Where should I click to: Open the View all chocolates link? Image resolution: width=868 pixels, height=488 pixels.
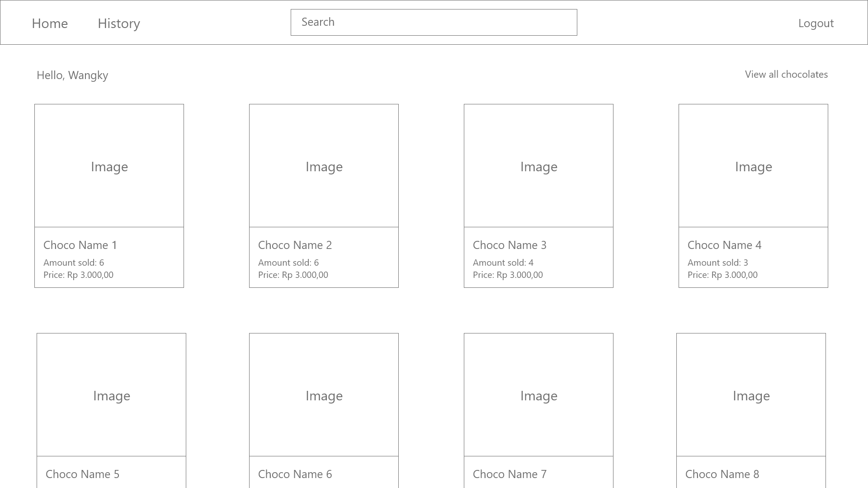click(786, 75)
